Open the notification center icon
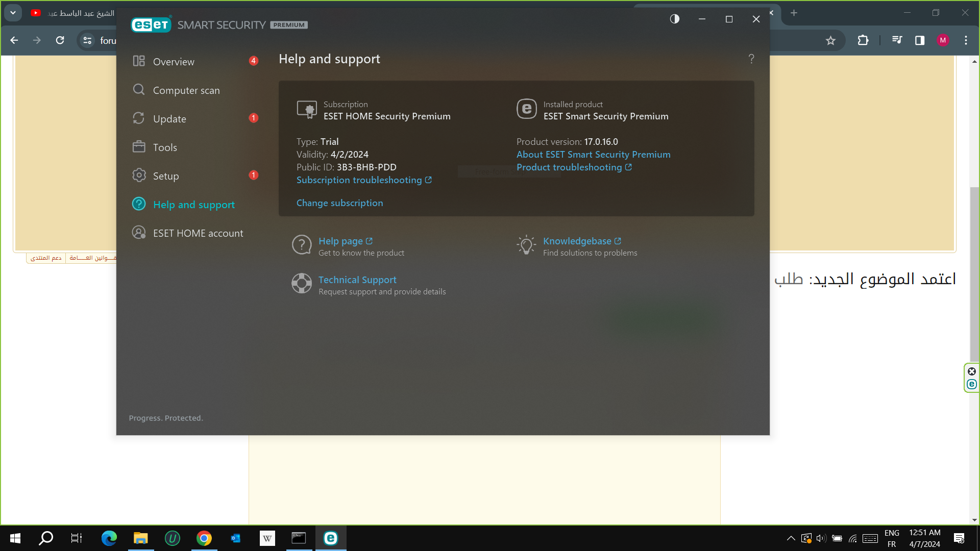The height and width of the screenshot is (551, 980). tap(959, 538)
